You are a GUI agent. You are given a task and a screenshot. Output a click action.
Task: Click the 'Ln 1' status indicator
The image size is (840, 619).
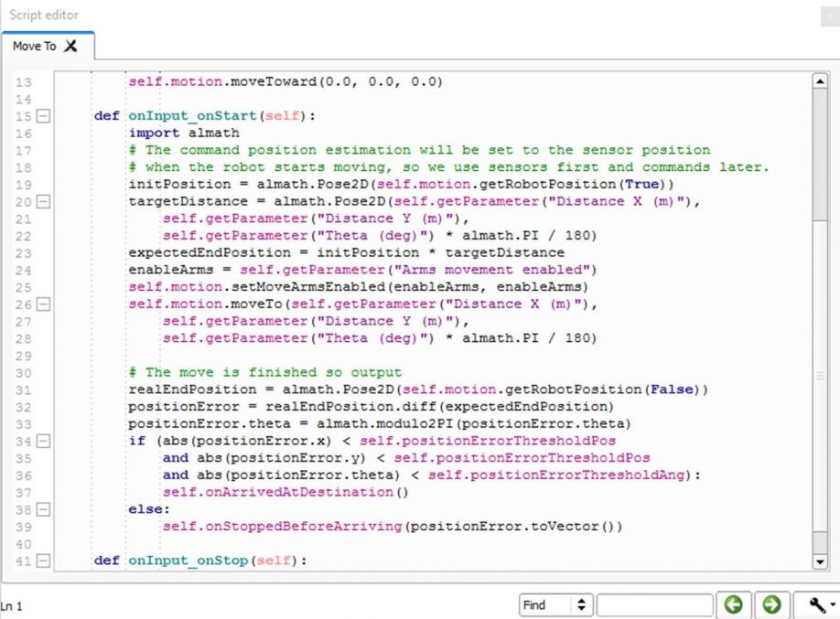coord(11,606)
